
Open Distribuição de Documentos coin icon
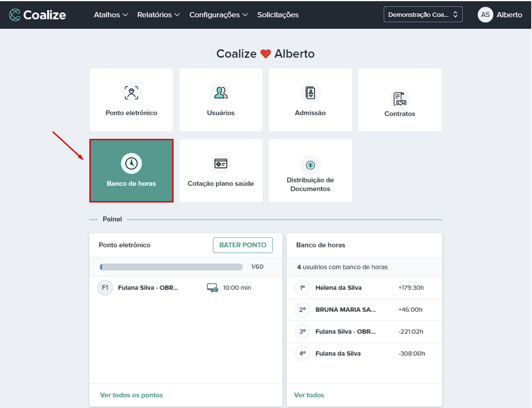(310, 165)
